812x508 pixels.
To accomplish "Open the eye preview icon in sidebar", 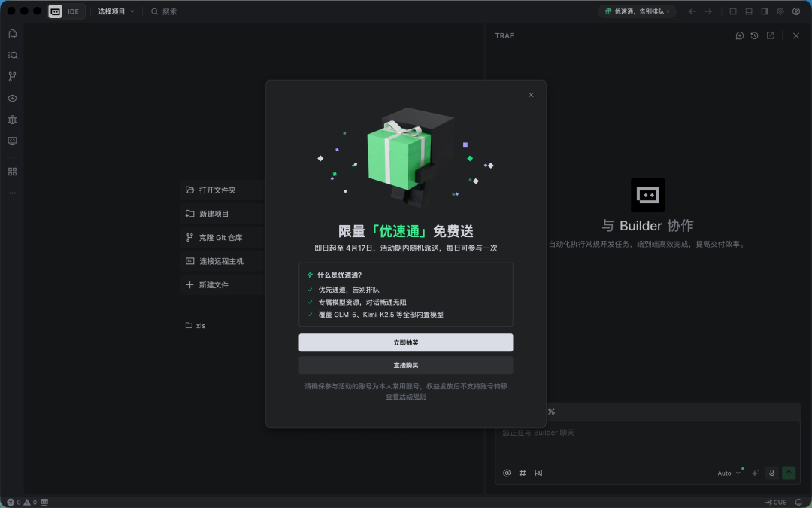I will (x=13, y=99).
